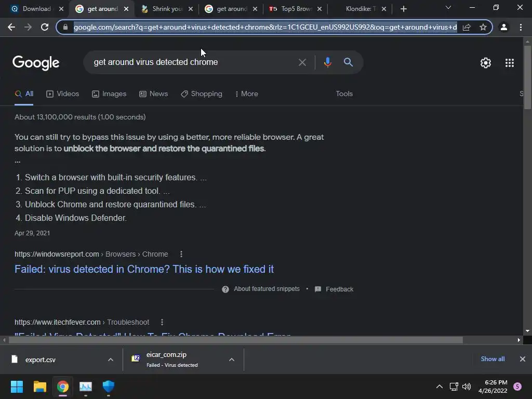Close the downloads bar
Image resolution: width=532 pixels, height=399 pixels.
(x=523, y=359)
